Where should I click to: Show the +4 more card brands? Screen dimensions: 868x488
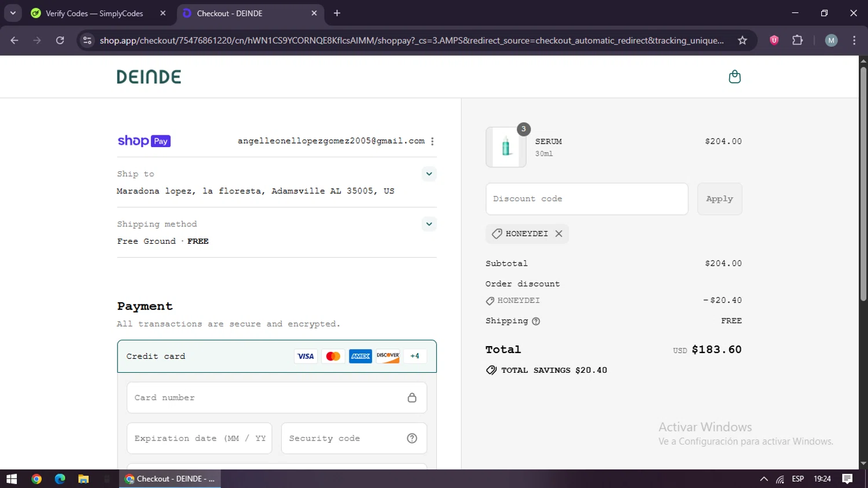point(415,356)
